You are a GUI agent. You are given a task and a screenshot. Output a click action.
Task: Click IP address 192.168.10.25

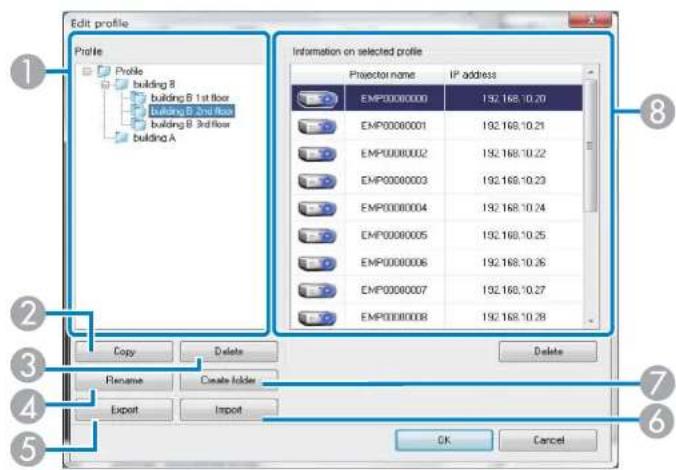click(513, 235)
